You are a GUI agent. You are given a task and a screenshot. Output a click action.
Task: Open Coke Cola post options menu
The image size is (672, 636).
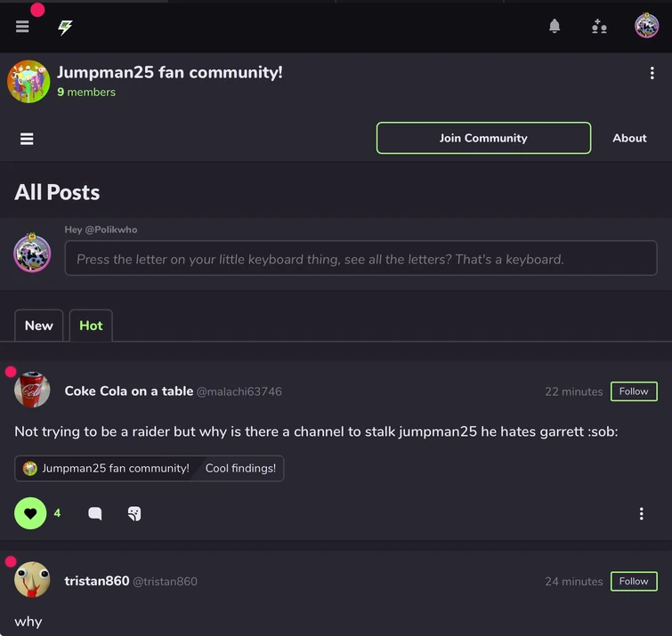coord(641,513)
